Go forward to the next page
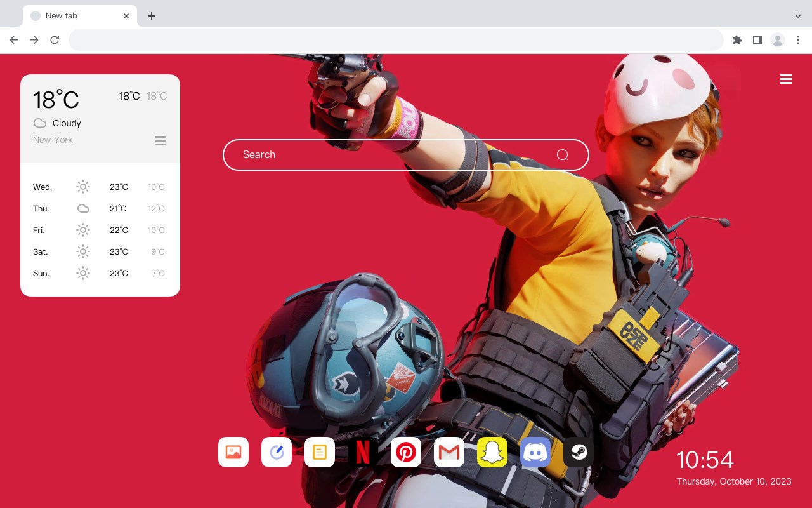 tap(34, 40)
